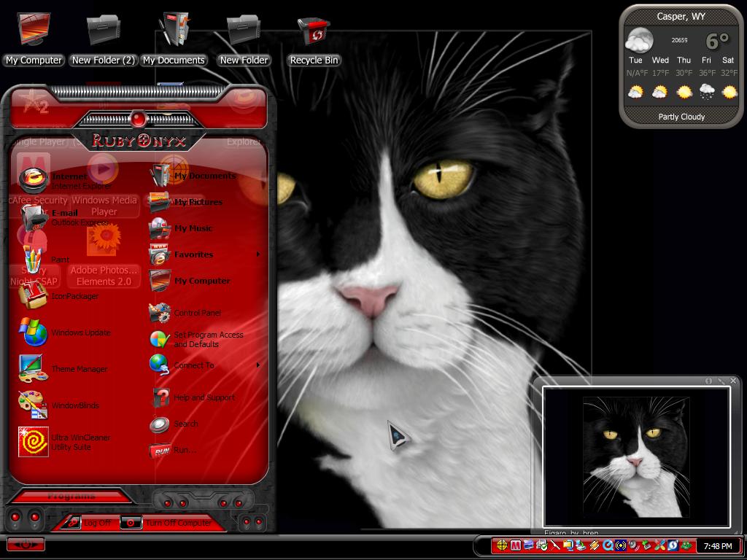Click the ruby orb atop the RubyOnyx menu
The height and width of the screenshot is (560, 747).
(138, 119)
